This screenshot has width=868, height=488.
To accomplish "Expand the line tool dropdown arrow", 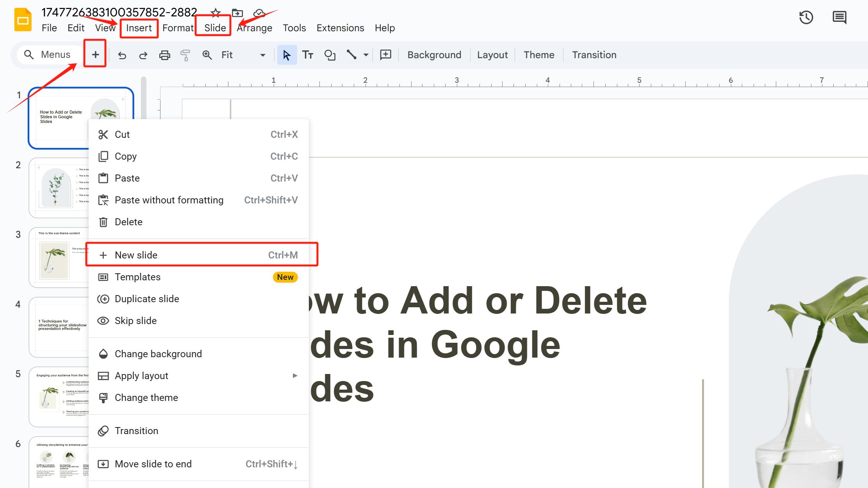I will [366, 55].
